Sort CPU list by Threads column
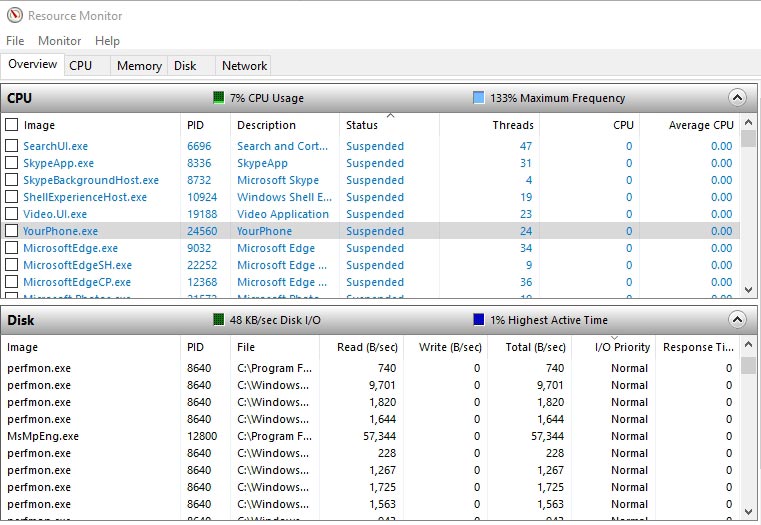 (490, 125)
